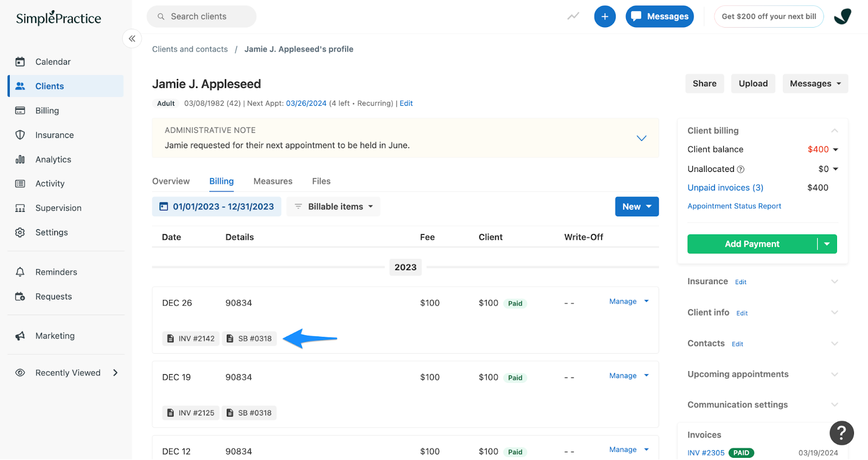
Task: Click the filter lines icon by Billable items
Action: 298,207
